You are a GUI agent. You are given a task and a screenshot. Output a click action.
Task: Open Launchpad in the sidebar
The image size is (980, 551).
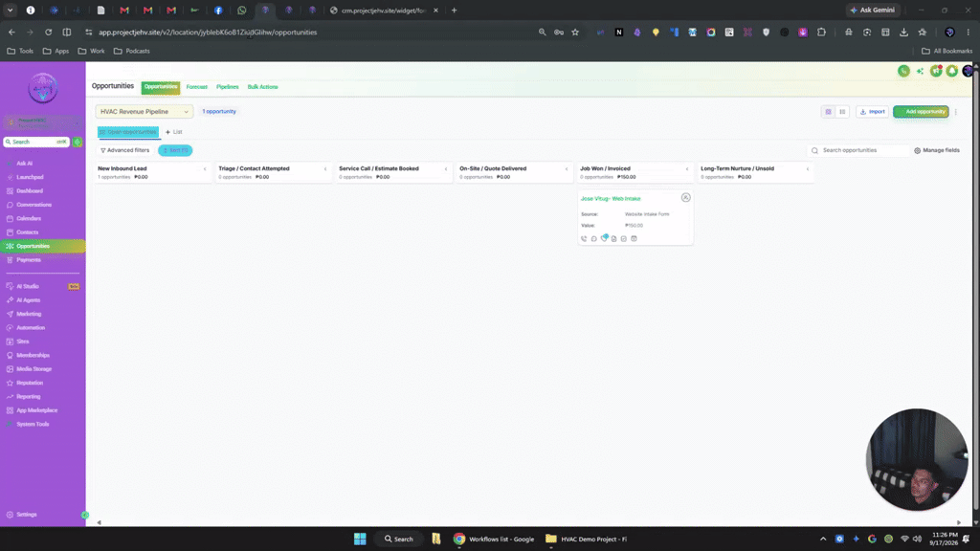click(x=30, y=177)
